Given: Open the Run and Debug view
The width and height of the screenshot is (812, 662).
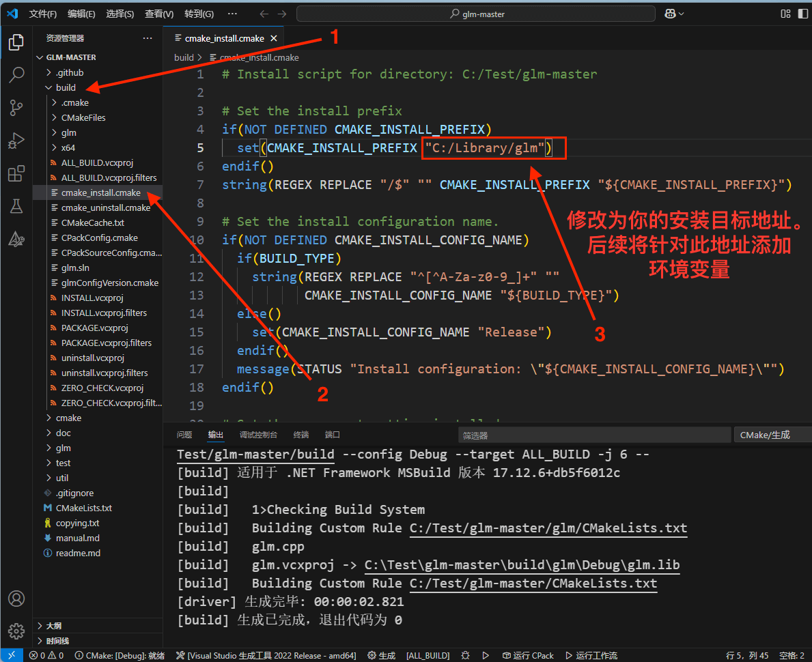Looking at the screenshot, I should 16,141.
